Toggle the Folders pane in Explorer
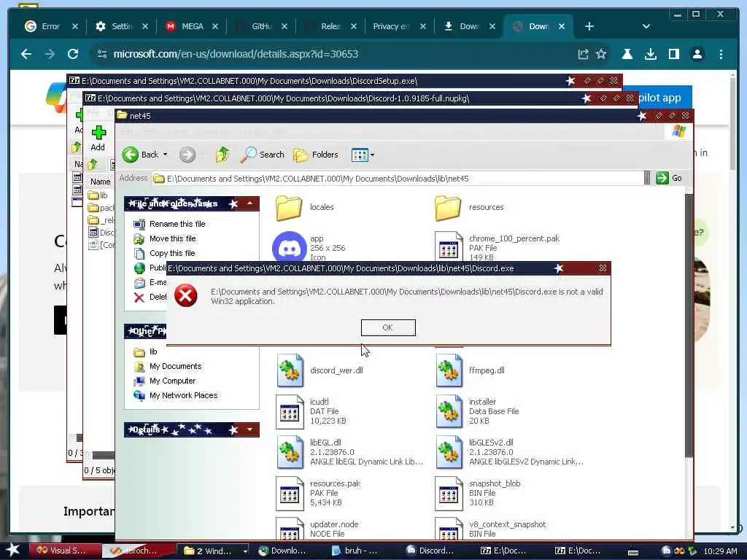747x560 pixels. click(x=315, y=155)
